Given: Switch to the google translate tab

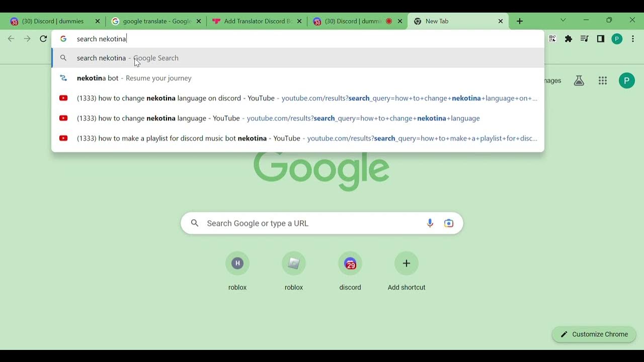Looking at the screenshot, I should pyautogui.click(x=156, y=21).
